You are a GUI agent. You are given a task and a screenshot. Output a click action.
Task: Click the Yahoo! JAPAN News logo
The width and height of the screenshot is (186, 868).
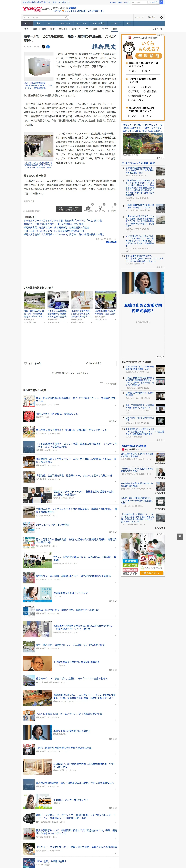[37, 9]
